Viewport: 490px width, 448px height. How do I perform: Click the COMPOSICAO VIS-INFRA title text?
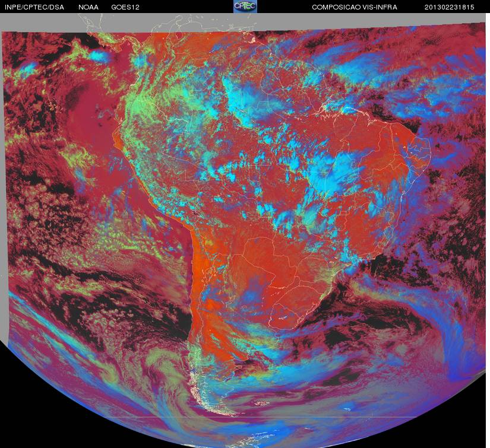pos(355,7)
